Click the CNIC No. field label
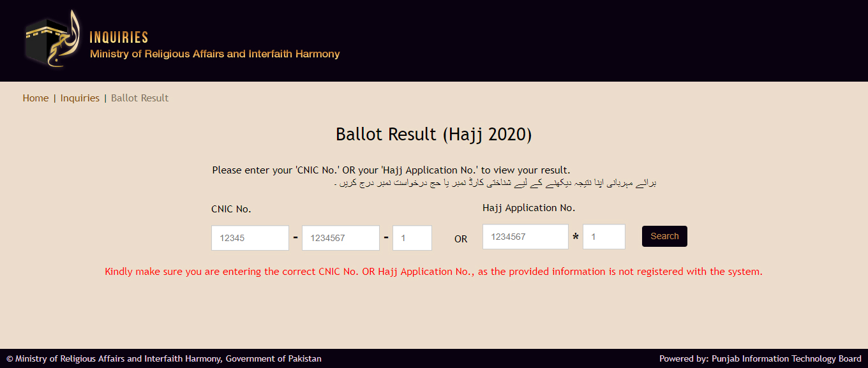This screenshot has height=368, width=868. 231,209
